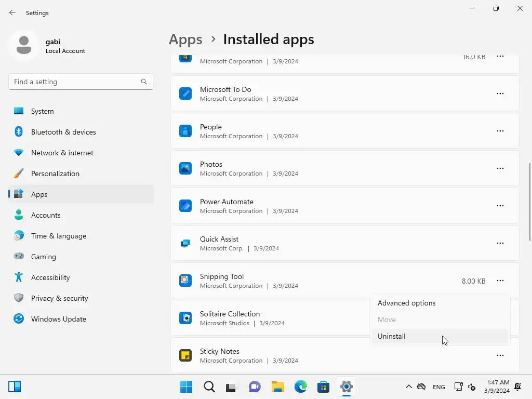
Task: Click the gabi Local Account profile
Action: click(x=47, y=46)
